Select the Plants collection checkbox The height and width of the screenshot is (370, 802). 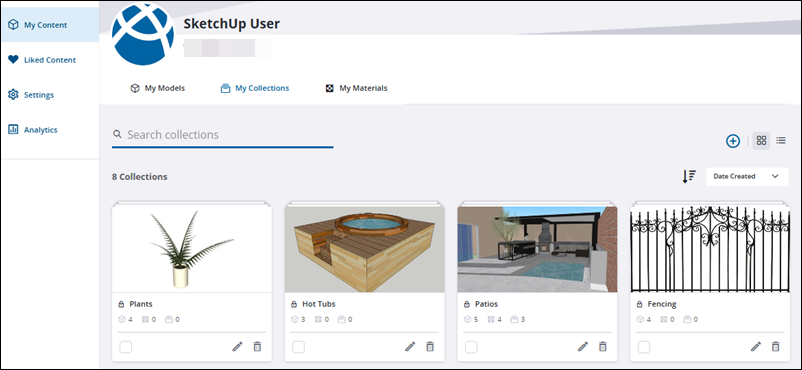coord(125,347)
